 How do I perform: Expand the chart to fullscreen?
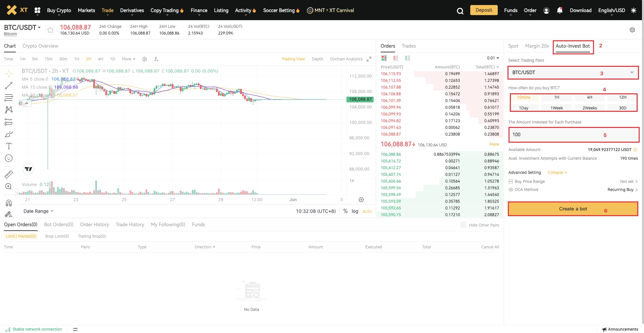pos(369,59)
